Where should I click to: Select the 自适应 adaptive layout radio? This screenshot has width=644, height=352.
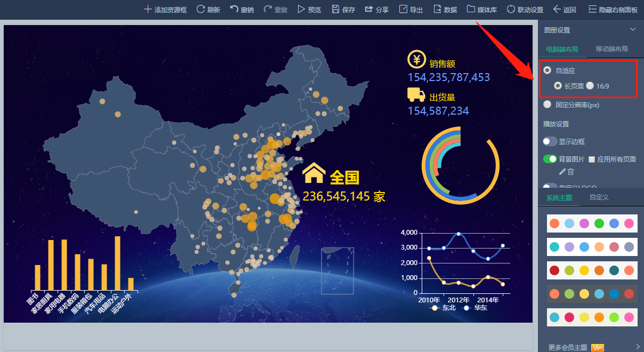(548, 70)
